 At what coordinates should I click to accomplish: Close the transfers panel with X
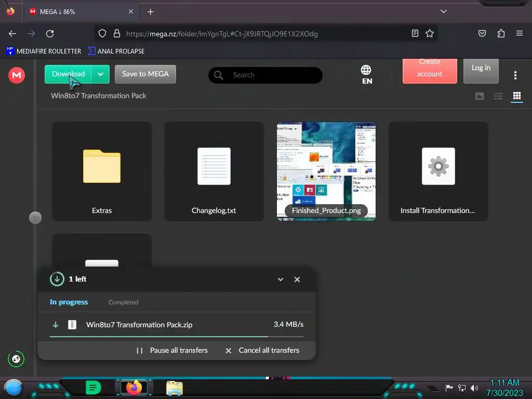pyautogui.click(x=297, y=279)
